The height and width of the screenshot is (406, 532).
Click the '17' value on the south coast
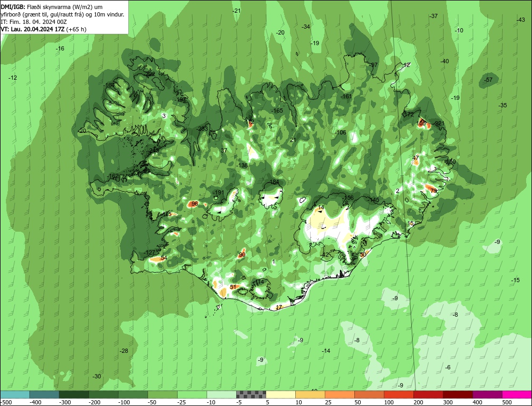(x=279, y=307)
